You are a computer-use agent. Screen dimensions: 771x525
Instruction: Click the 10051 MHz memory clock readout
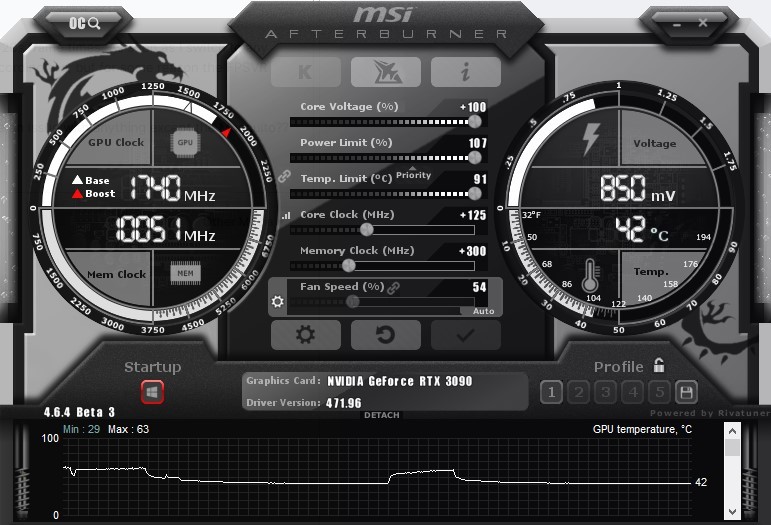[x=165, y=230]
